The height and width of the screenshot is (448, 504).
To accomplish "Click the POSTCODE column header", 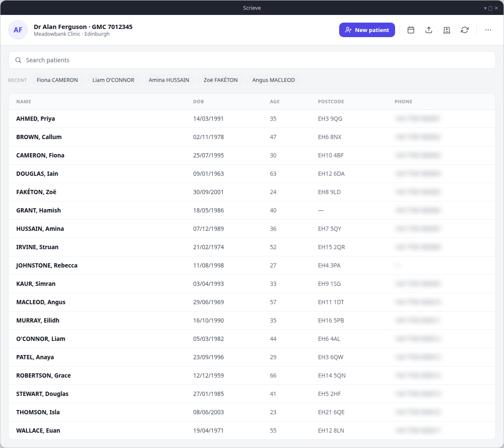I will [331, 102].
